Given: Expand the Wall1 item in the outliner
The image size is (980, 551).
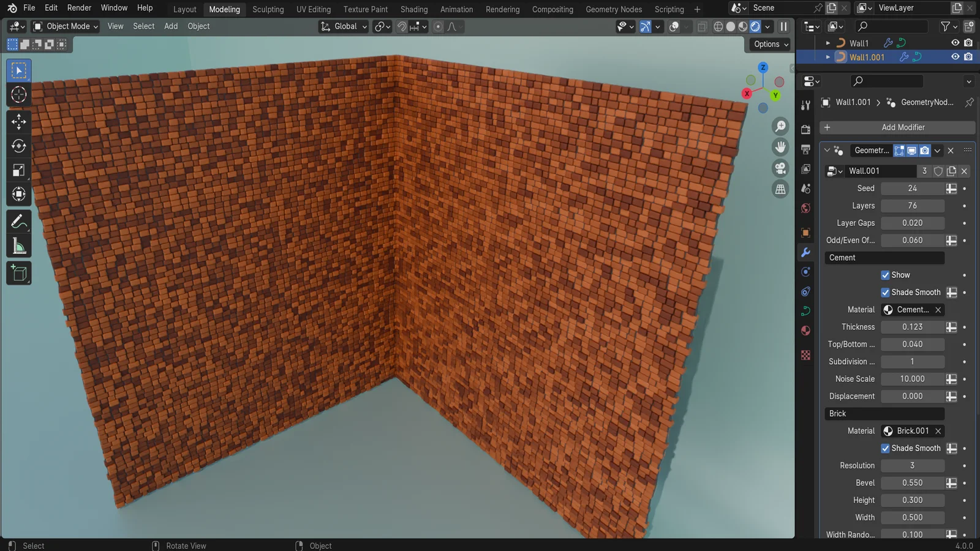Looking at the screenshot, I should point(828,43).
